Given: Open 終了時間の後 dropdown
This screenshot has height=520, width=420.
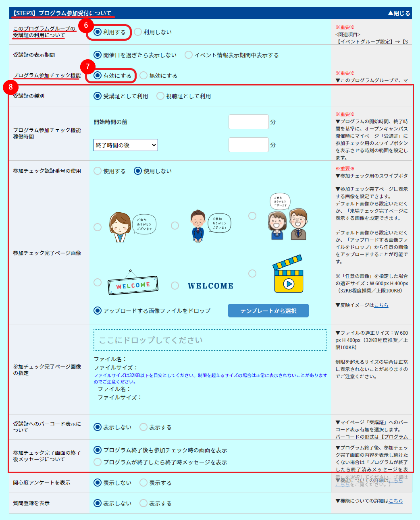Looking at the screenshot, I should point(126,145).
